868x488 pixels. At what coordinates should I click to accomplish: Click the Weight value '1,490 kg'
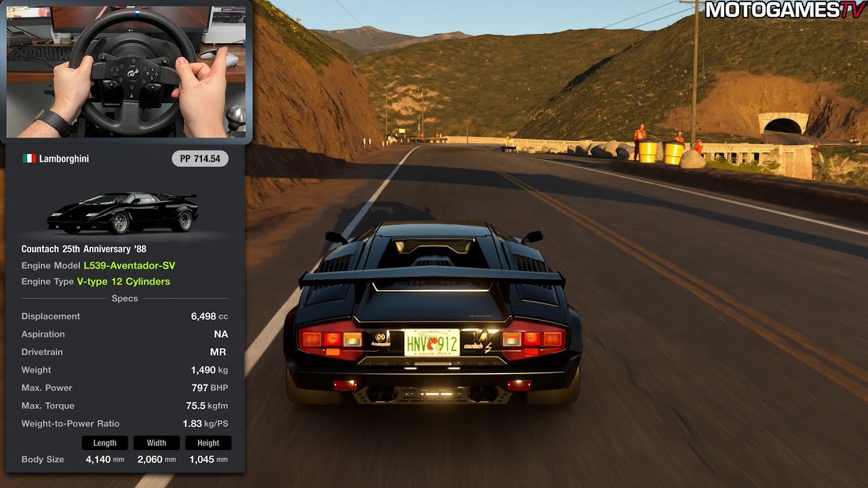pyautogui.click(x=210, y=370)
